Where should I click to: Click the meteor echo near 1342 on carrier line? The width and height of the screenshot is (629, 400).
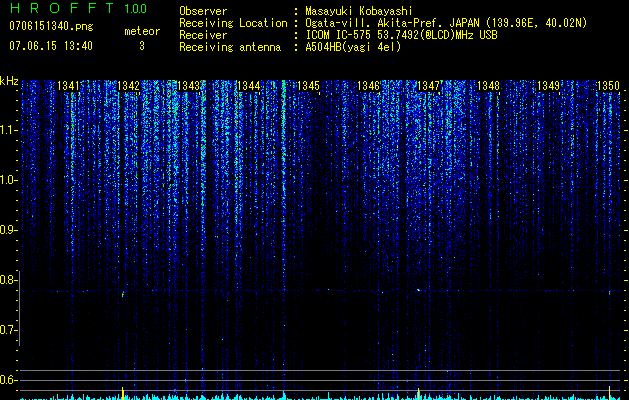pos(123,294)
